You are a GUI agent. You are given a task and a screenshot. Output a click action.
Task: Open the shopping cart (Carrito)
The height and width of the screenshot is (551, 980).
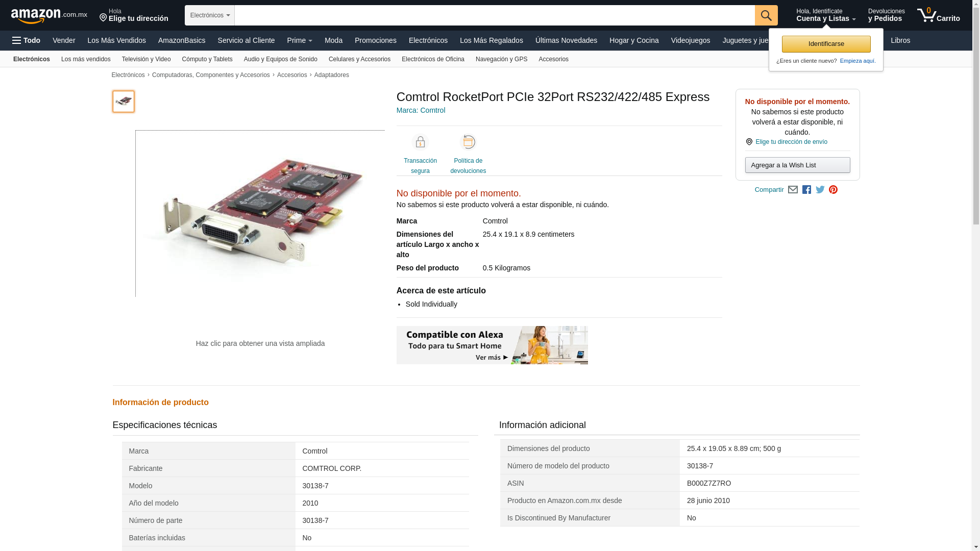[x=938, y=15]
